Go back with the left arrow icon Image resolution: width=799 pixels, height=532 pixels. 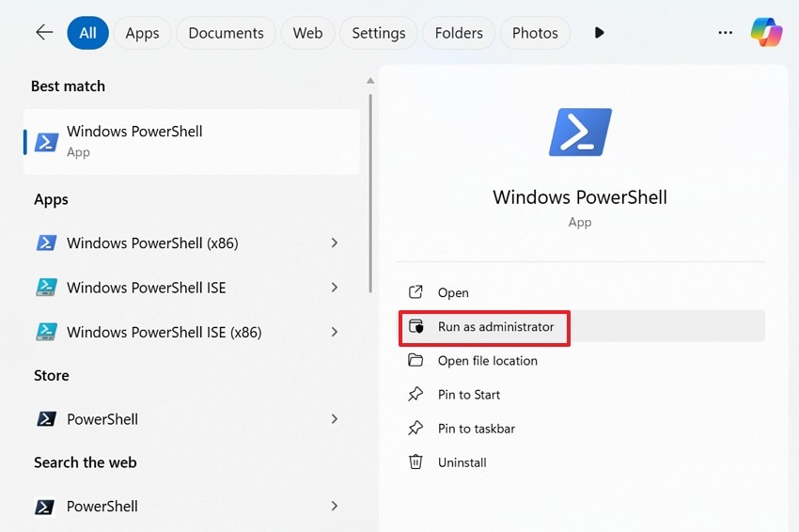[44, 33]
